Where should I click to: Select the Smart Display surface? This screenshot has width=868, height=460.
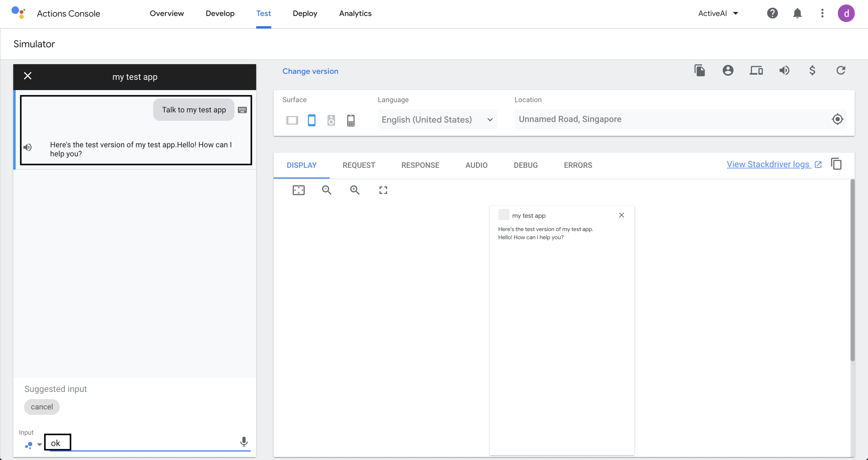pyautogui.click(x=292, y=120)
